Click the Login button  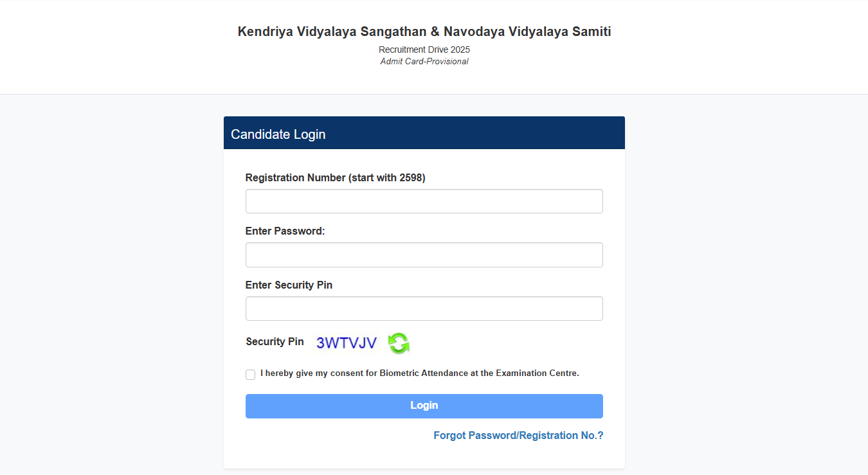[424, 406]
